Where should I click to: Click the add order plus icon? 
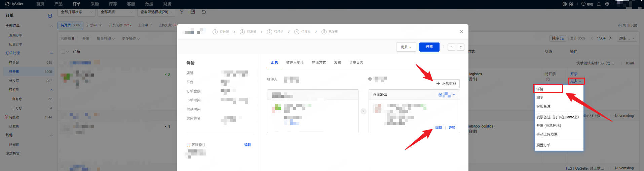tap(50, 16)
